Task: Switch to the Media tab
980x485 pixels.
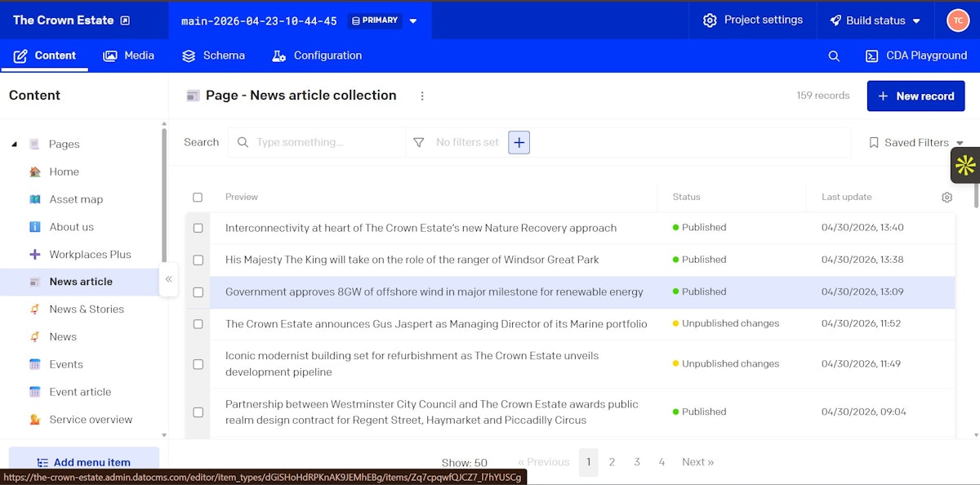Action: [x=128, y=56]
